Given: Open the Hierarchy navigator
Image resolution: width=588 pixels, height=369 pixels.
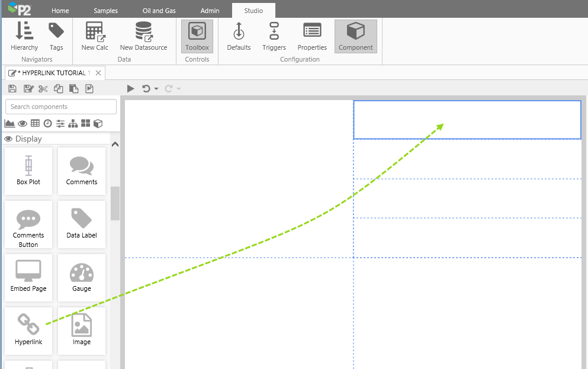Looking at the screenshot, I should click(24, 36).
